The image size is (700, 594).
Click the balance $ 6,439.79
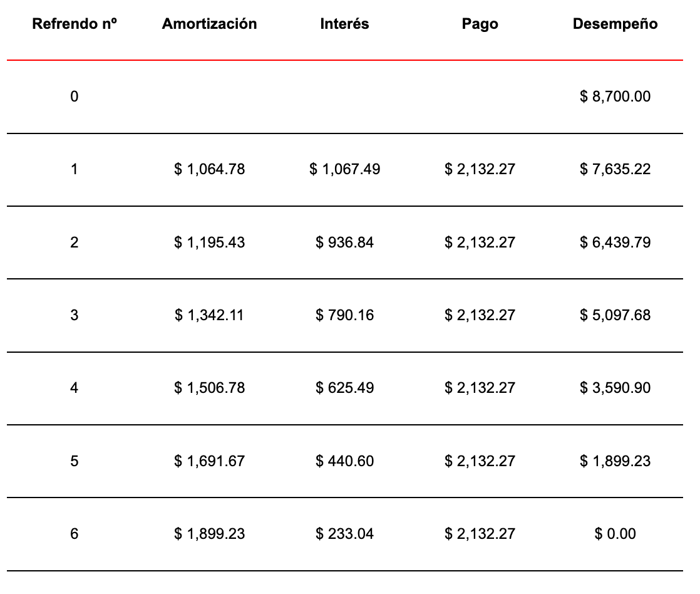(x=615, y=242)
